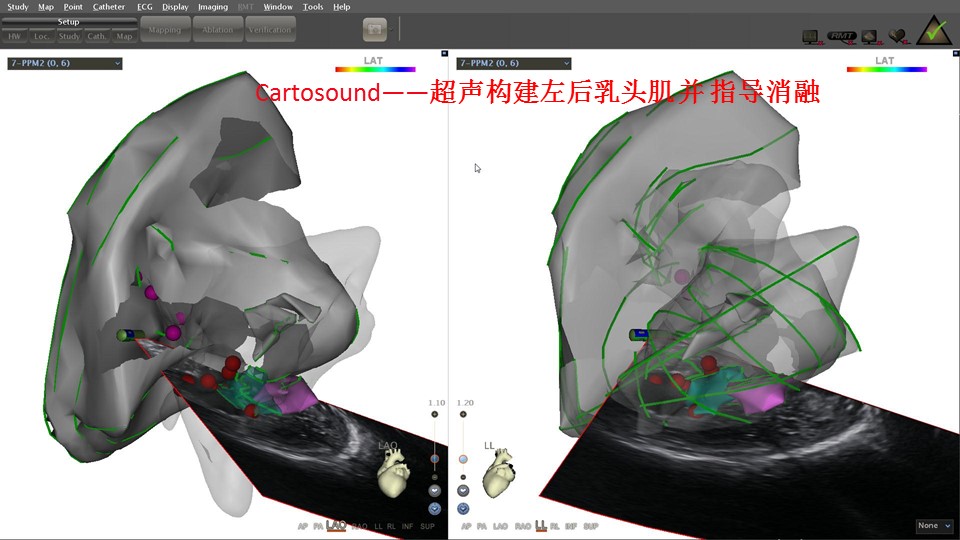Select INF view in left pane
960x540 pixels.
pyautogui.click(x=407, y=527)
